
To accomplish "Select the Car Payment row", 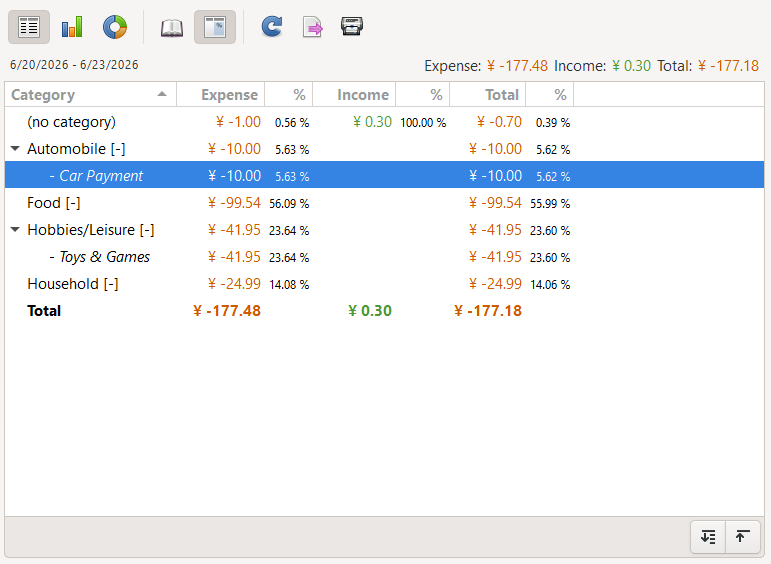I will [385, 176].
